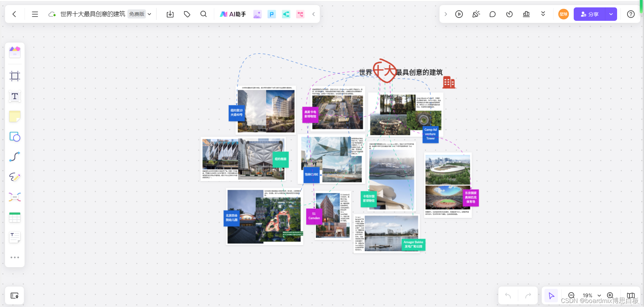Insert a table with table tool
644x307 pixels.
[x=15, y=217]
